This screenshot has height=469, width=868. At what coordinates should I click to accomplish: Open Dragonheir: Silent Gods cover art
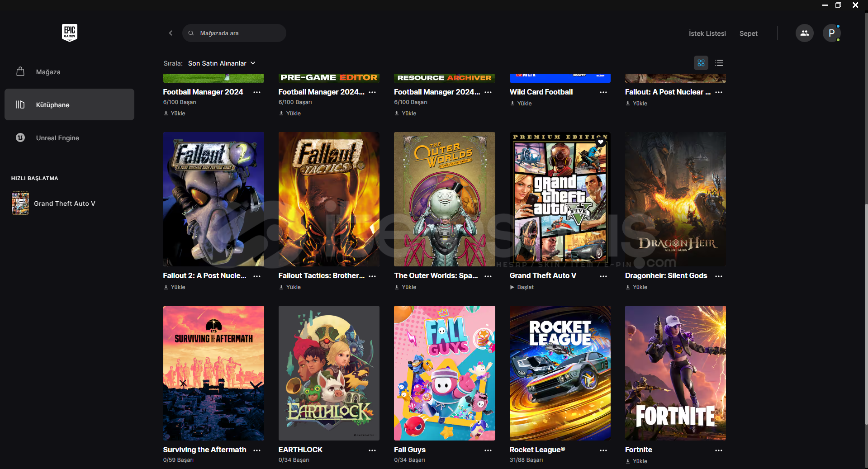point(675,199)
